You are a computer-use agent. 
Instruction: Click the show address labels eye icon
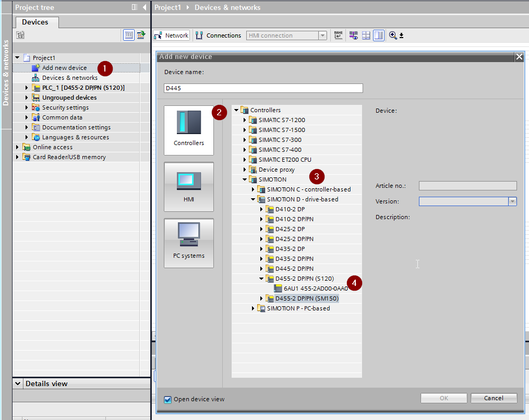tap(353, 35)
